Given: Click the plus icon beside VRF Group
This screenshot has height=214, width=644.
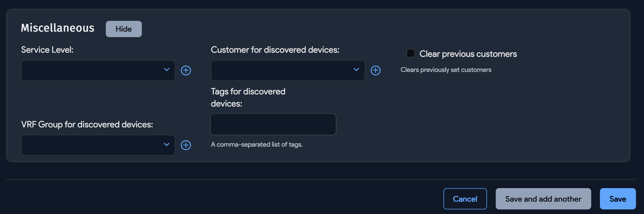Looking at the screenshot, I should point(186,145).
